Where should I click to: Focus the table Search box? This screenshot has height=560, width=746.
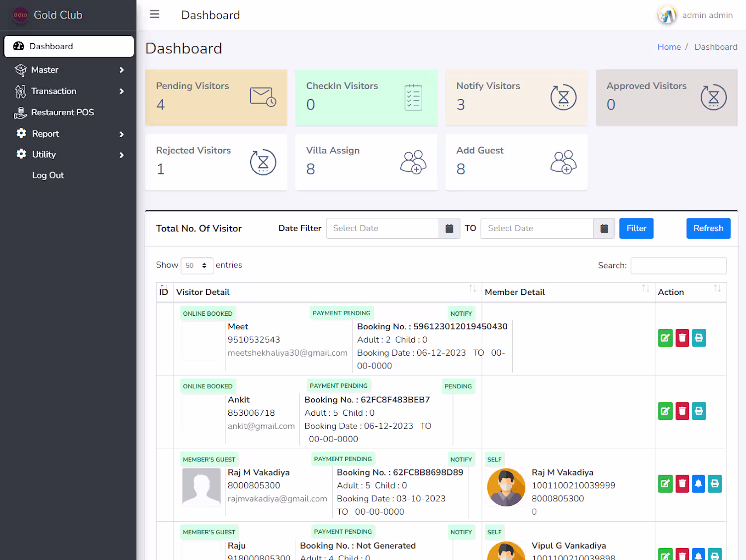[x=678, y=266]
